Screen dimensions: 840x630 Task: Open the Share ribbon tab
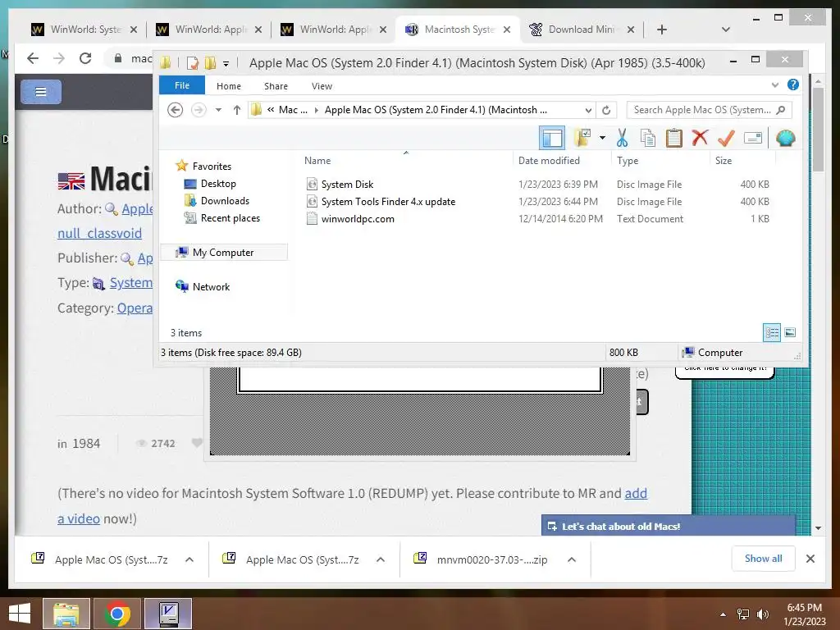[276, 85]
